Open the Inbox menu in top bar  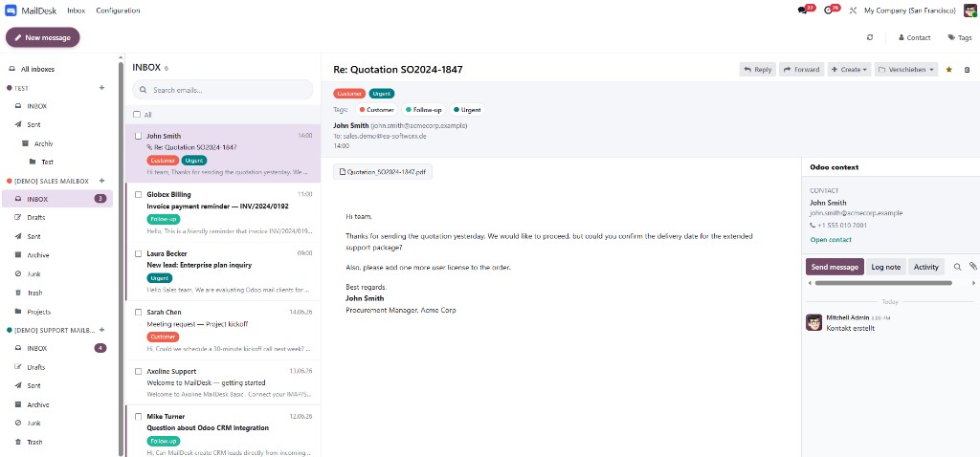click(77, 11)
